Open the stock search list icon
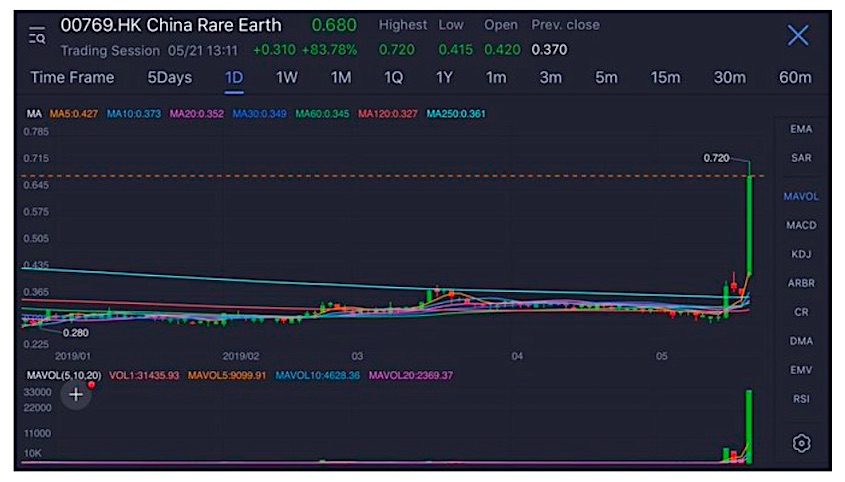 pos(37,35)
